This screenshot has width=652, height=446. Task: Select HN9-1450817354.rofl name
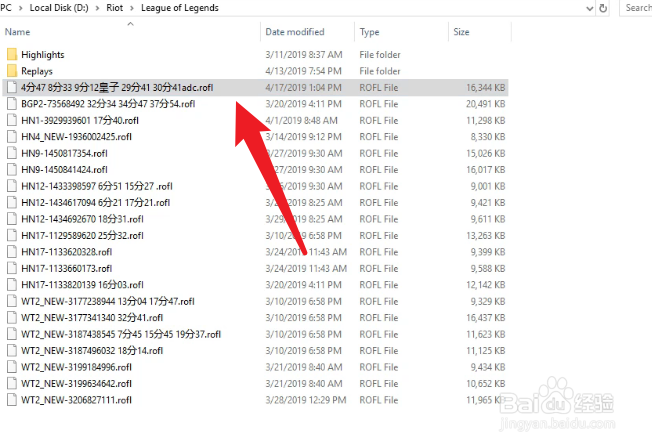64,153
